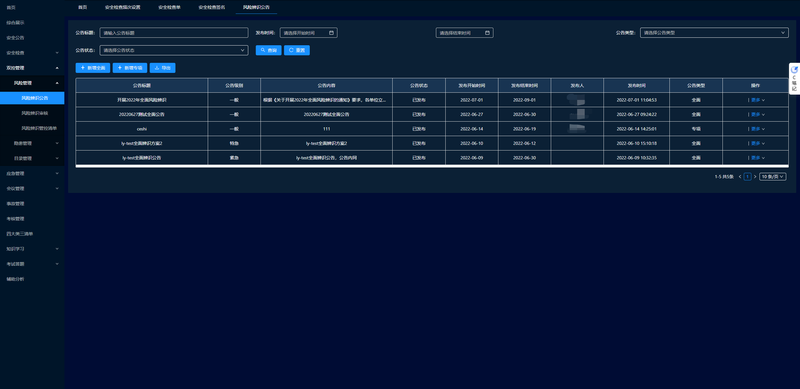Select page 1 in the pagination
The image size is (800, 389).
[747, 177]
